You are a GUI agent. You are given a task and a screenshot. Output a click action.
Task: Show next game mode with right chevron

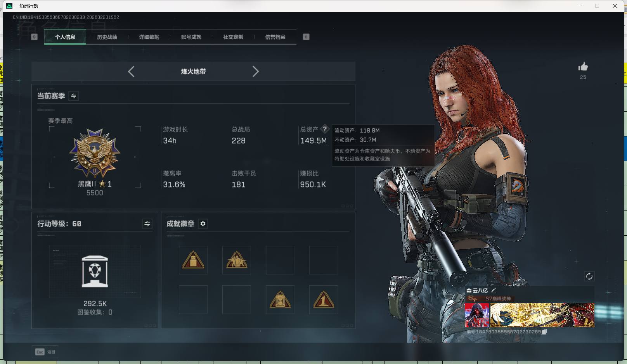(255, 71)
